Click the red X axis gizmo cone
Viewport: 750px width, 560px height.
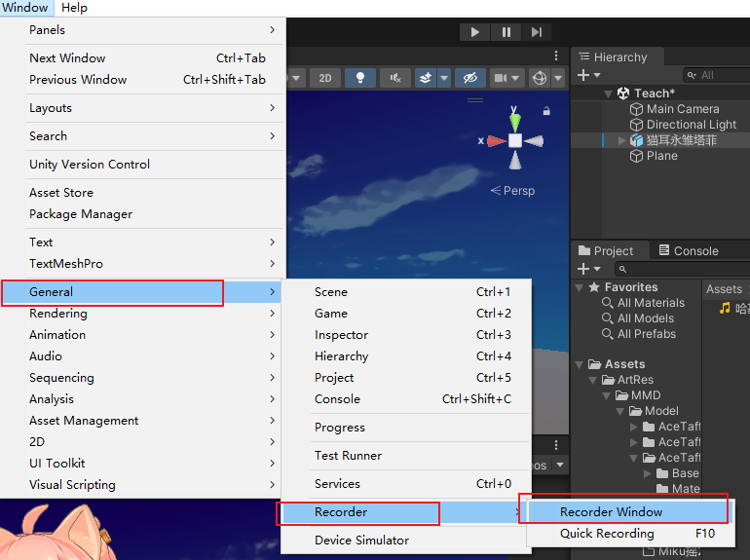click(496, 141)
